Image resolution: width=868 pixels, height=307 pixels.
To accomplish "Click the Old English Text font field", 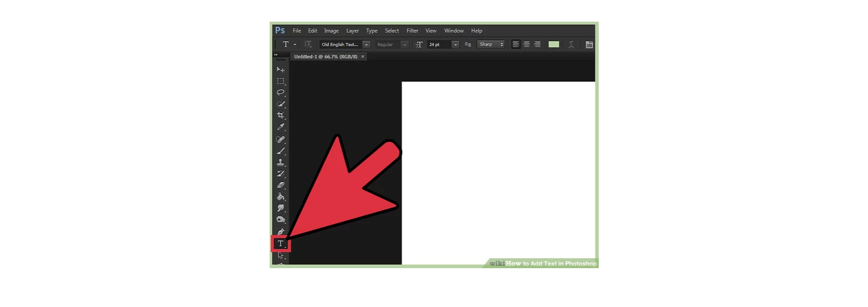I will click(340, 44).
